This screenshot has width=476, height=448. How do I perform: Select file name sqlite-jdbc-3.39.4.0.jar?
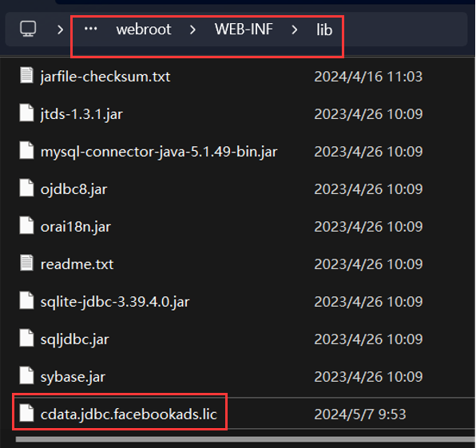[115, 302]
